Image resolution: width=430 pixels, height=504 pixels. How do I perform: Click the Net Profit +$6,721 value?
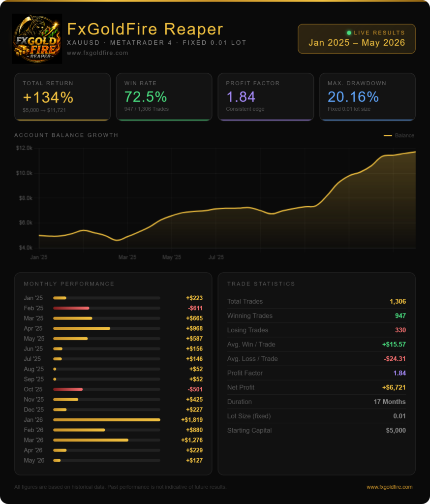point(394,388)
